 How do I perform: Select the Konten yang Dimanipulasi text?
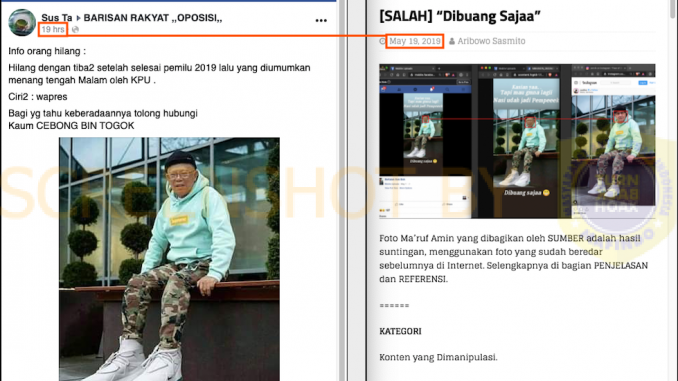point(438,357)
